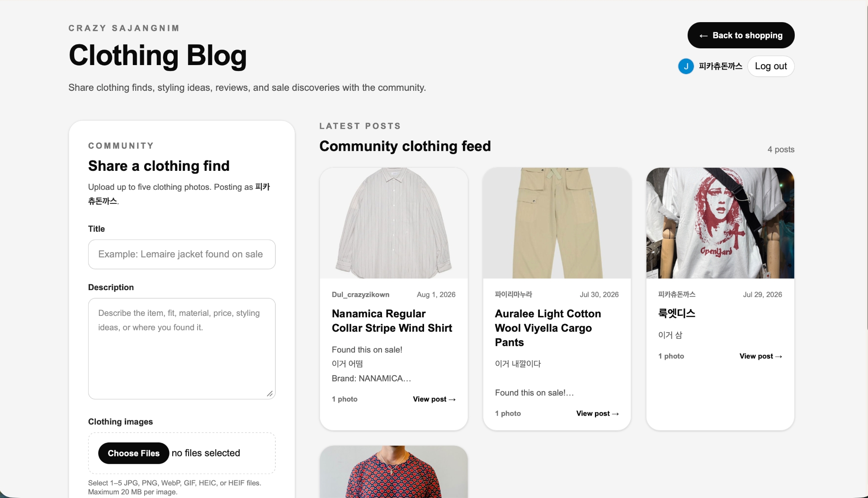Click the Jul 29, 2026 post date
This screenshot has width=868, height=498.
762,295
